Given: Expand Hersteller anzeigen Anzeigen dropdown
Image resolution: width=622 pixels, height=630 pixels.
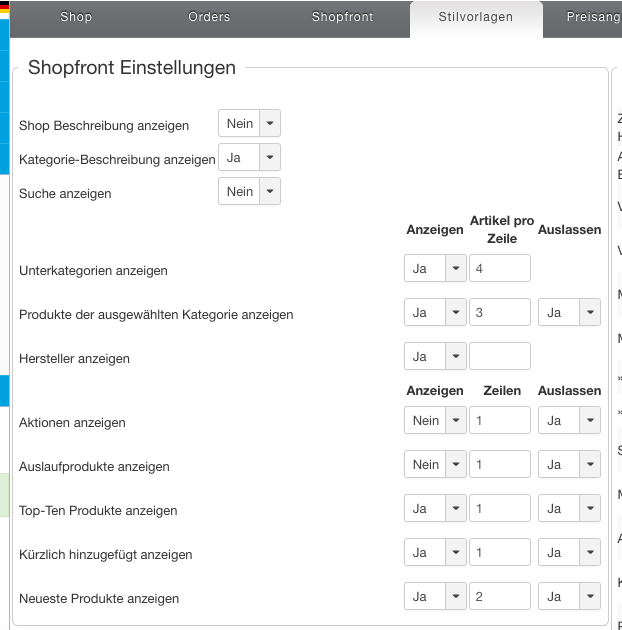Looking at the screenshot, I should pyautogui.click(x=435, y=357).
